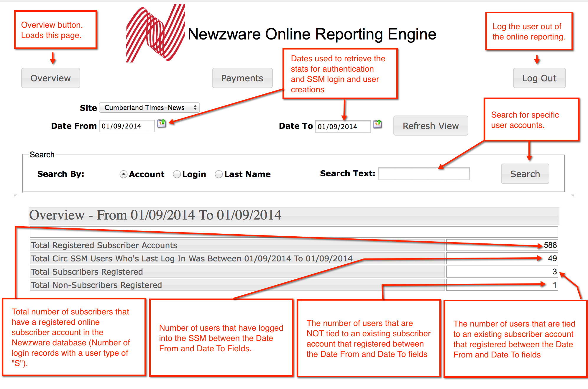The height and width of the screenshot is (389, 588).
Task: Click the Total Circ SSM Users count 49
Action: click(x=552, y=258)
